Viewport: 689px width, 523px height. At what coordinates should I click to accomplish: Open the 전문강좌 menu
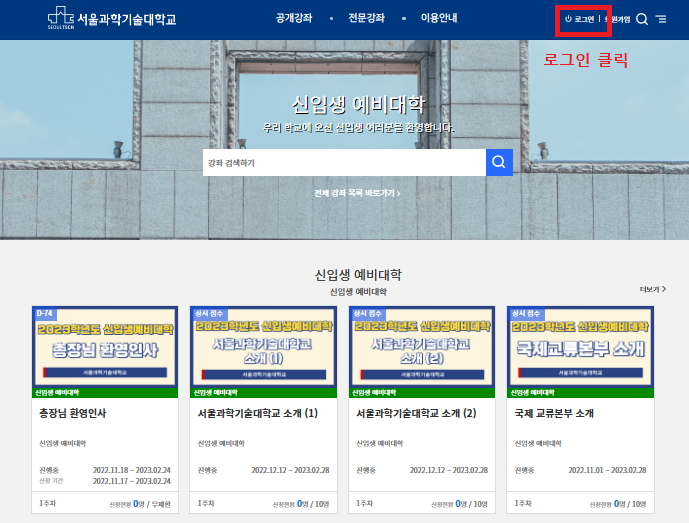point(366,18)
